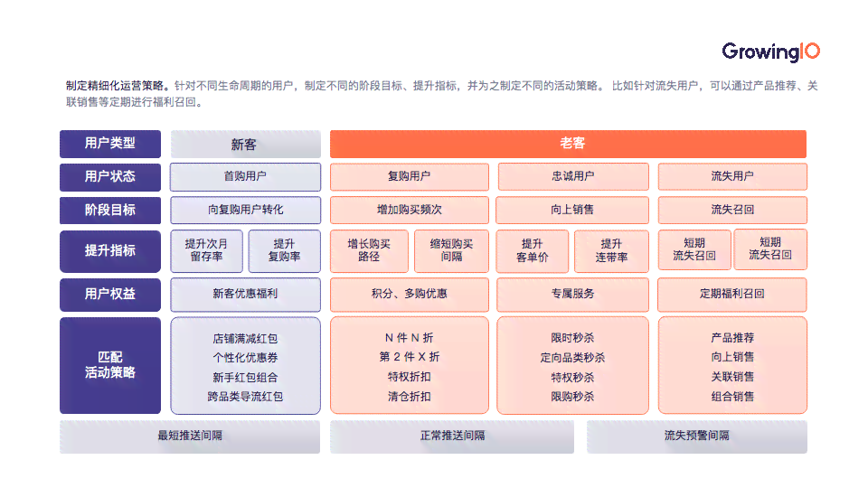This screenshot has width=868, height=488.
Task: Click the 限时秒杀 line
Action: coord(572,338)
